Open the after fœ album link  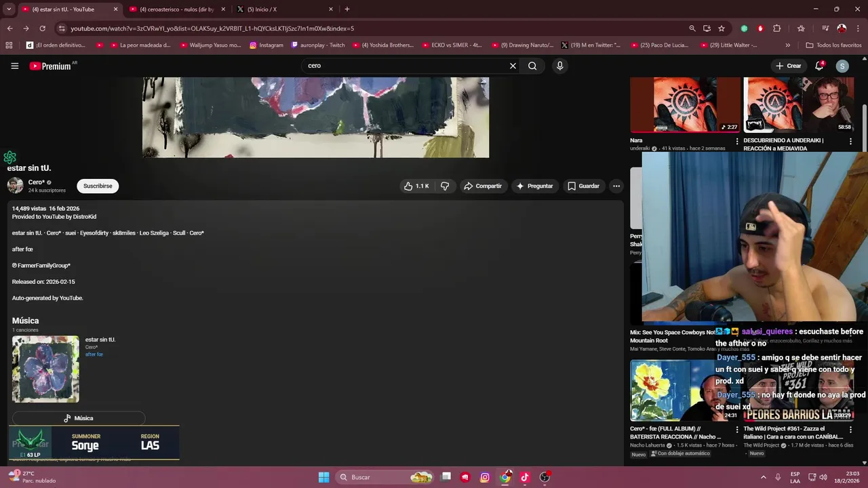94,354
